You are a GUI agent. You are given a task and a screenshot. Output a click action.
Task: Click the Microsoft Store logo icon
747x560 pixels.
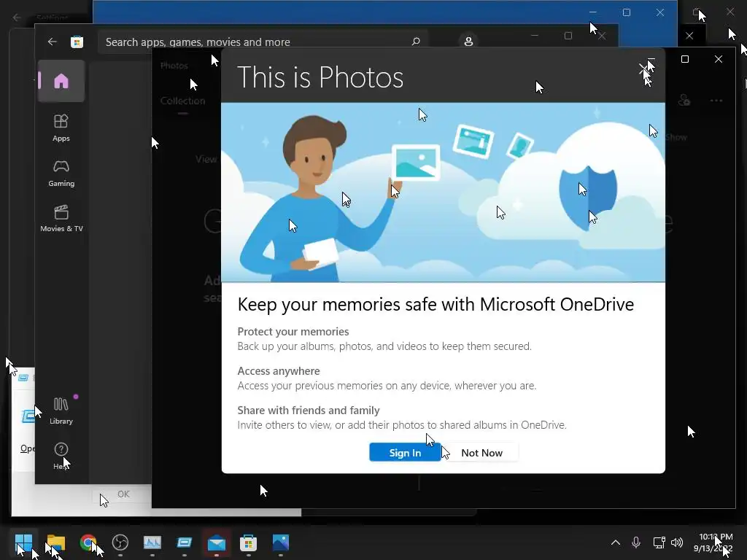[77, 42]
